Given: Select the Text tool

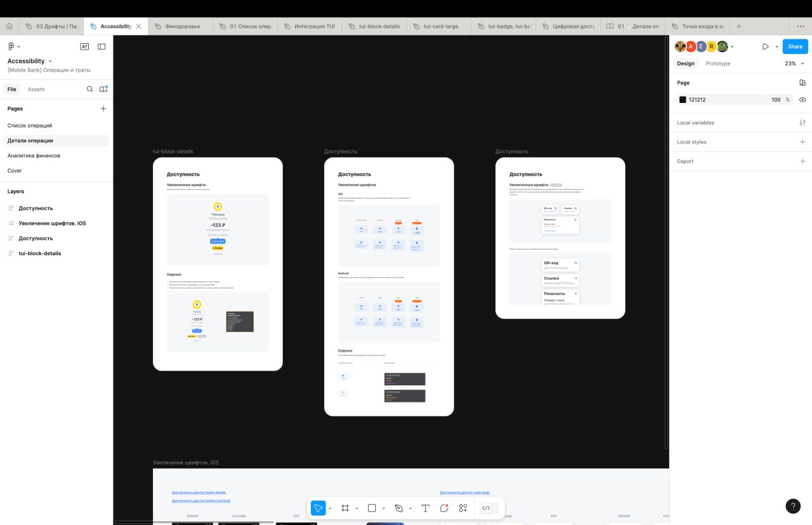Looking at the screenshot, I should click(426, 508).
